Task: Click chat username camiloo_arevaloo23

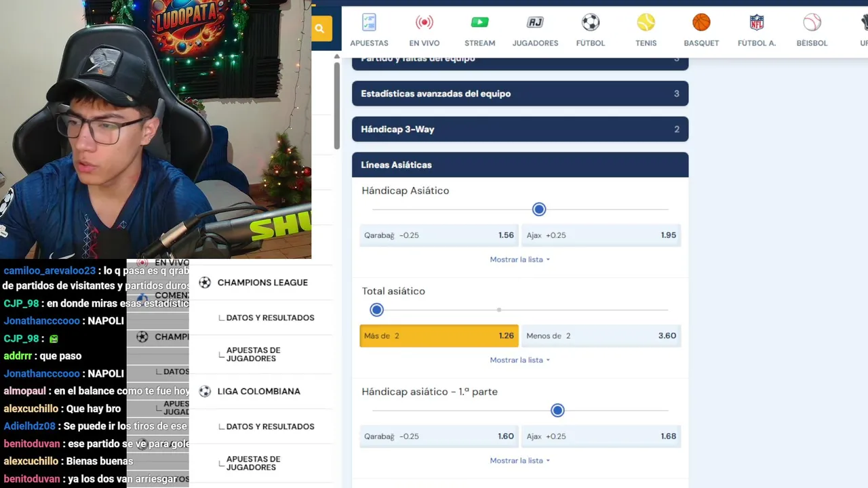Action: pos(50,270)
